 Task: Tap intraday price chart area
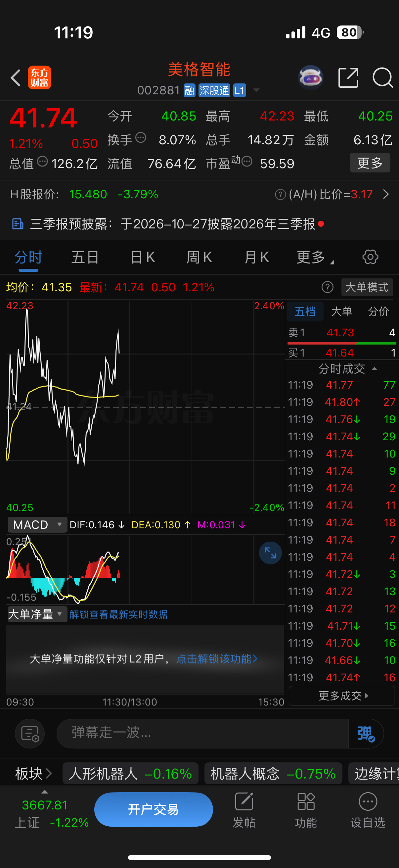pos(146,407)
